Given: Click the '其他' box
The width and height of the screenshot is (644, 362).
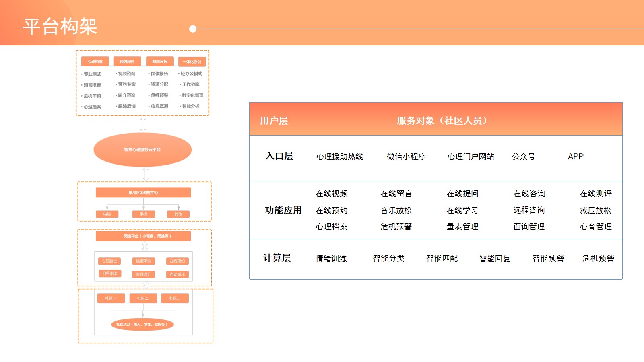Looking at the screenshot, I should tap(178, 214).
